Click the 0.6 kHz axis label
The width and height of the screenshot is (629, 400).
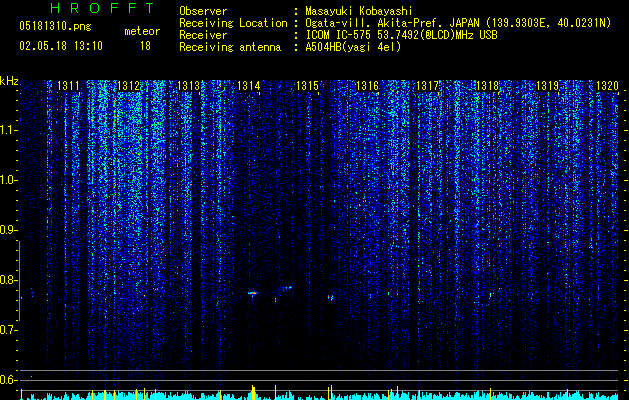(x=9, y=380)
